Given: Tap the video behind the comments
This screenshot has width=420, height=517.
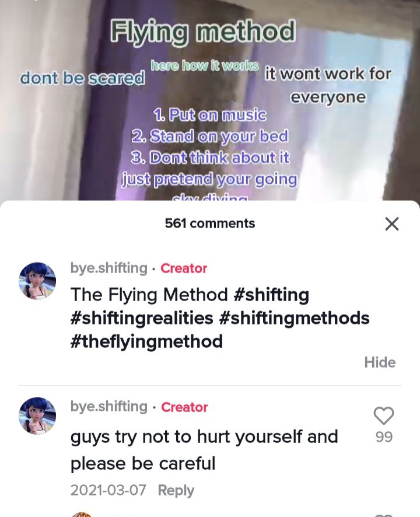Looking at the screenshot, I should (210, 99).
